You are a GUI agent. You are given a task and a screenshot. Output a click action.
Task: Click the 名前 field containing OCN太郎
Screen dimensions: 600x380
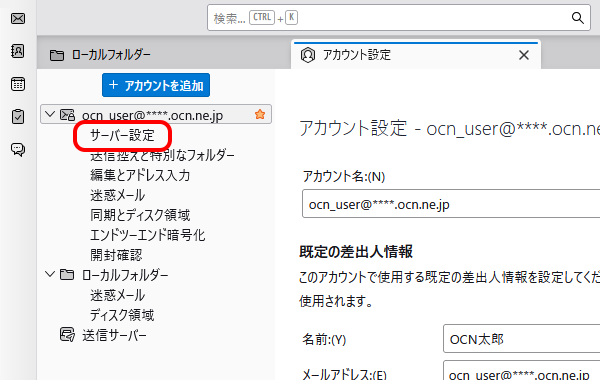521,339
